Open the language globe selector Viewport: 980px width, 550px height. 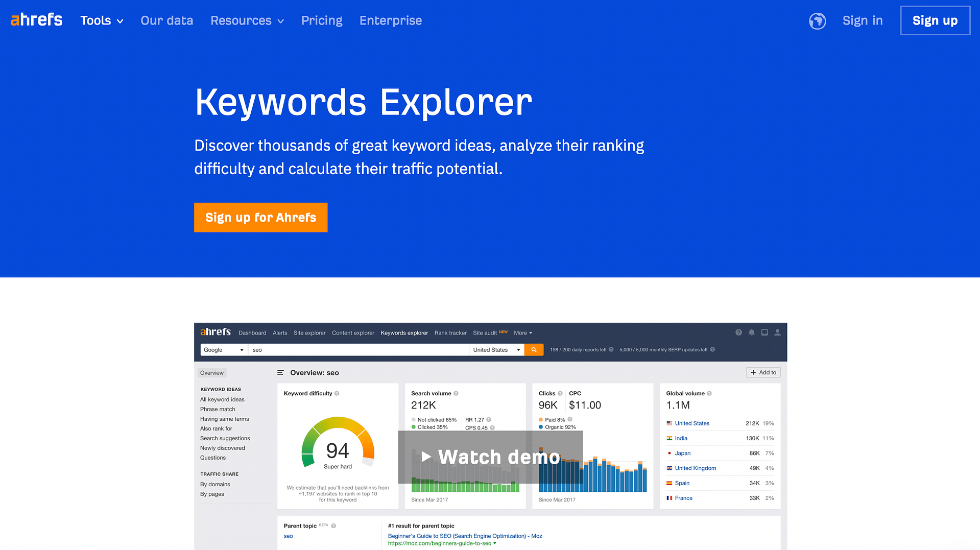pyautogui.click(x=817, y=21)
